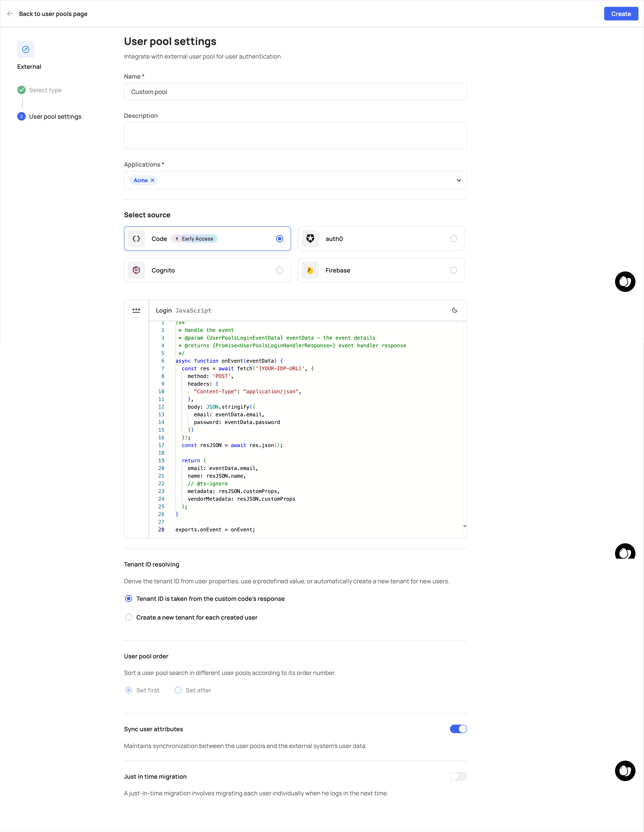644x832 pixels.
Task: Click the secrets asterisks icon beside editor
Action: (136, 310)
